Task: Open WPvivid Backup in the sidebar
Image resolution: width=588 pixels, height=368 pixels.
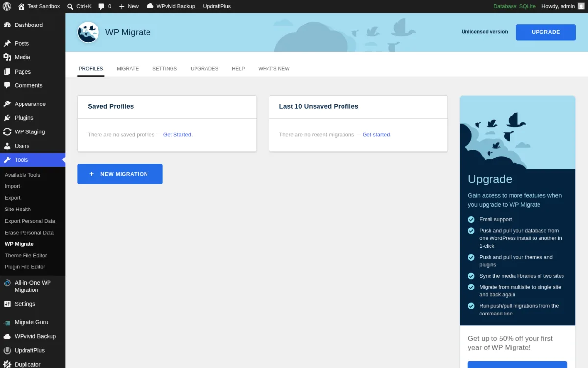Action: click(32, 337)
